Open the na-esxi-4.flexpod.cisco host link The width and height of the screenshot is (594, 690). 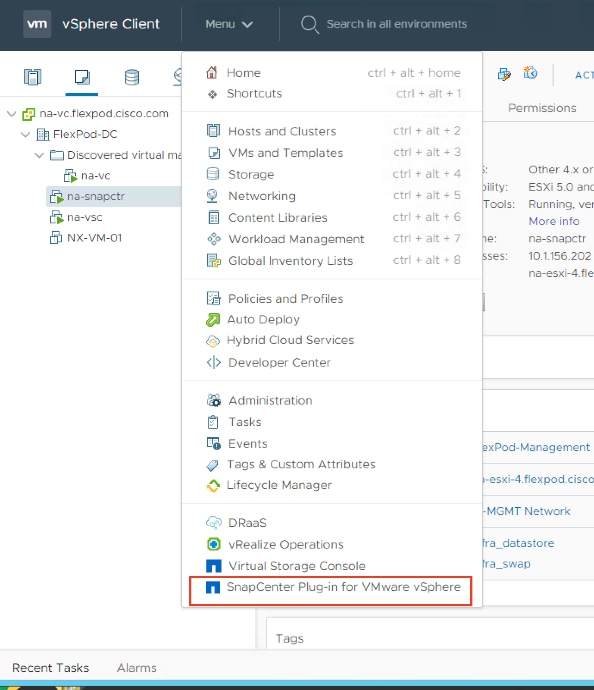[x=538, y=479]
